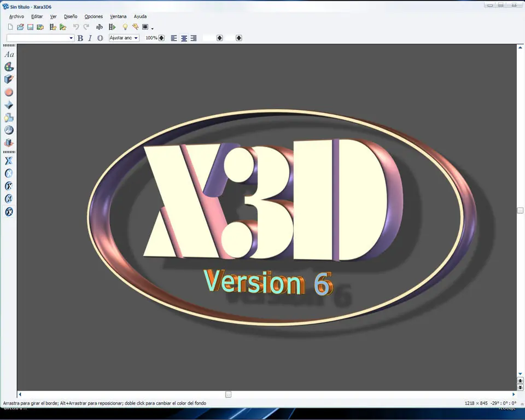Open the Ajustar anc dropdown
Image resolution: width=525 pixels, height=420 pixels.
[124, 38]
